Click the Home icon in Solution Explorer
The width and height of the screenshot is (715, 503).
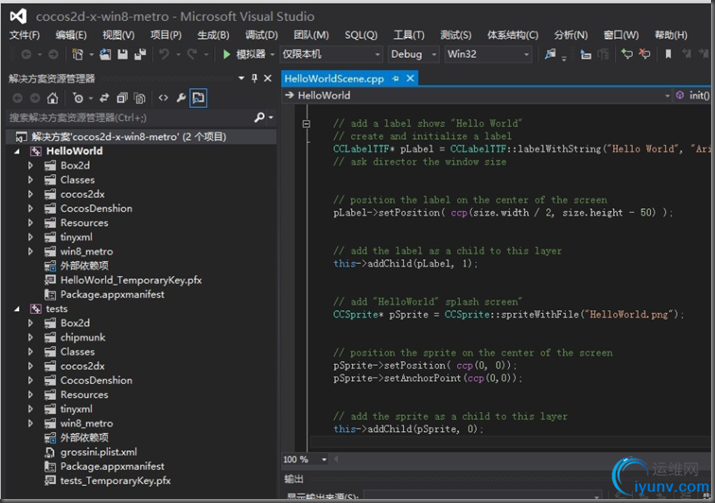pos(52,98)
